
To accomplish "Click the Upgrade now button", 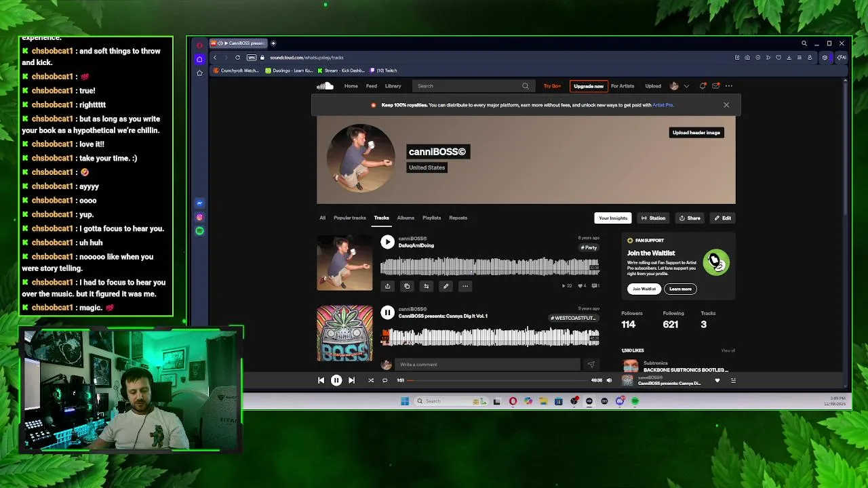I will (589, 86).
